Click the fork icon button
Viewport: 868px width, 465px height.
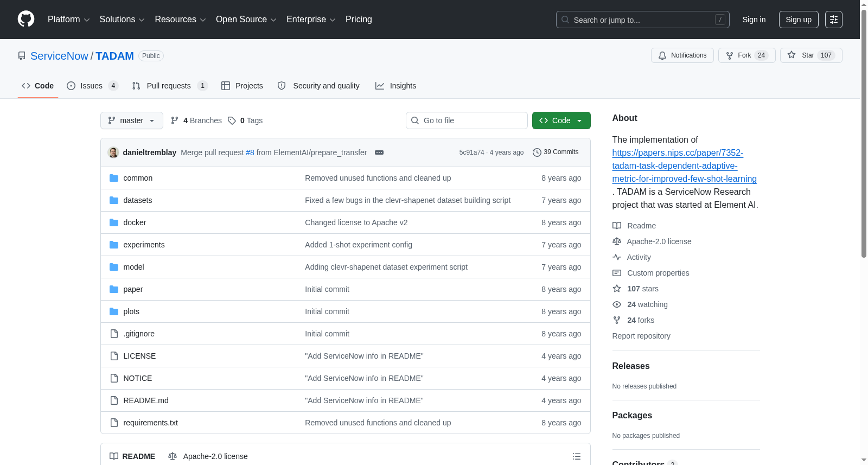[730, 55]
